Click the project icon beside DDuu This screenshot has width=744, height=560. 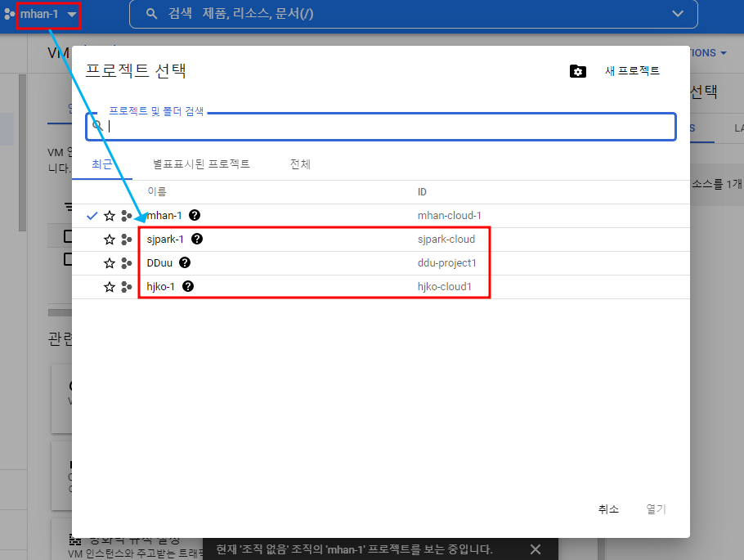click(126, 263)
